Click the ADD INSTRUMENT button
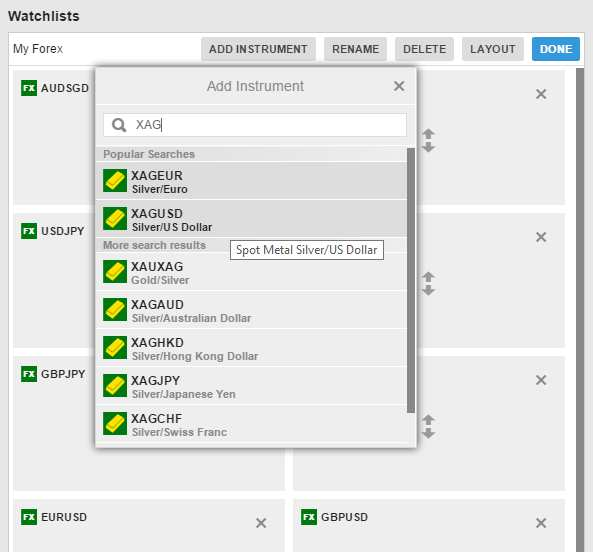The width and height of the screenshot is (593, 552). tap(258, 49)
